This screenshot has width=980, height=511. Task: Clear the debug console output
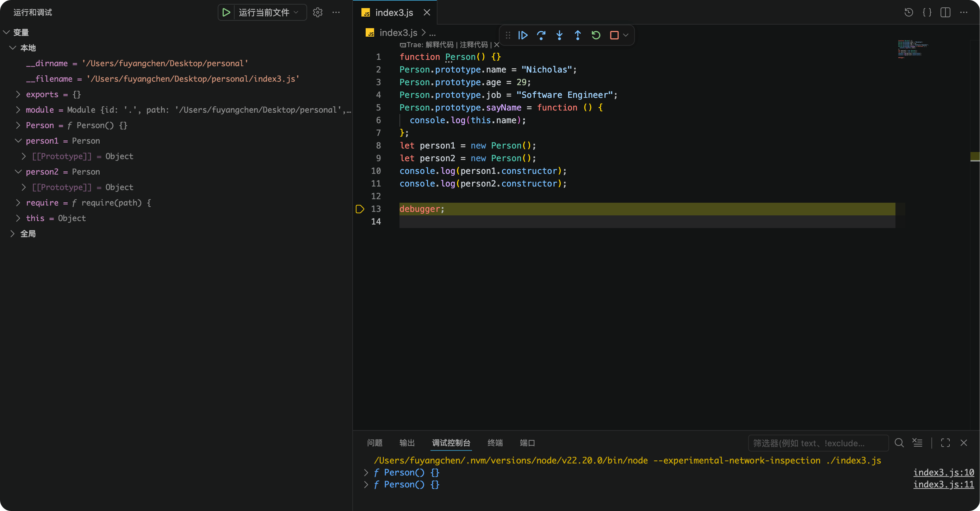click(918, 443)
